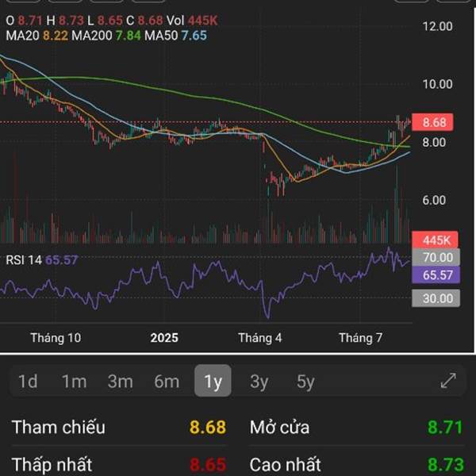Viewport: 476px width, 476px height.
Task: Choose the 1y timeframe tab
Action: tap(213, 381)
